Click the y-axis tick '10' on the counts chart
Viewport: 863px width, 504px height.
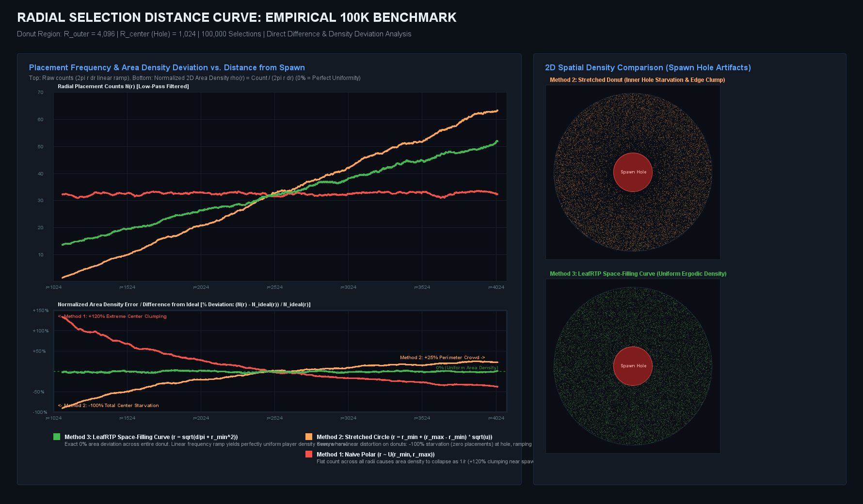tap(40, 255)
